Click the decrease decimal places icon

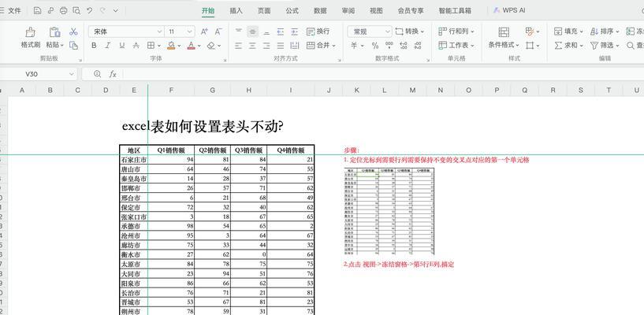(x=418, y=45)
